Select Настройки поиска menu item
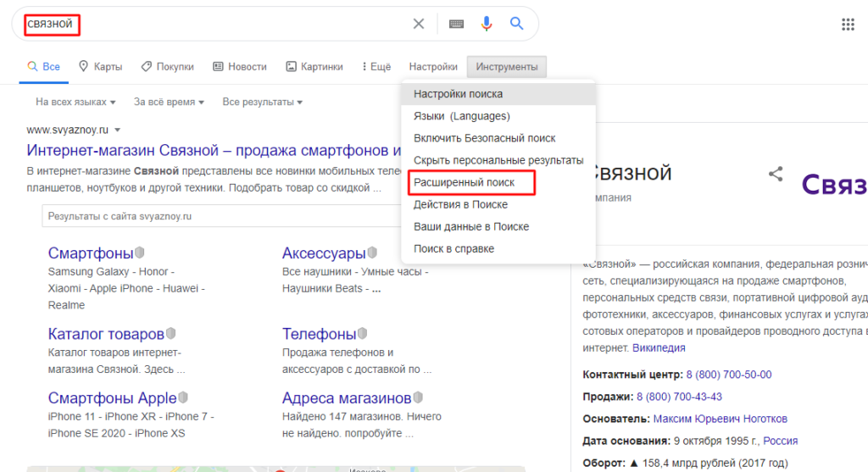Screen dimensions: 868x472 (x=498, y=94)
